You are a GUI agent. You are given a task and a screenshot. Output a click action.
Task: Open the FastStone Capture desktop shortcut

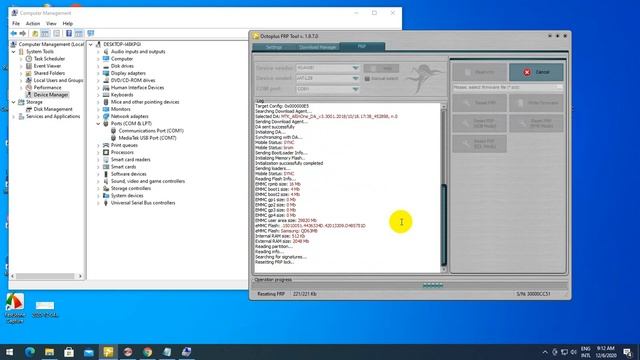(x=15, y=308)
